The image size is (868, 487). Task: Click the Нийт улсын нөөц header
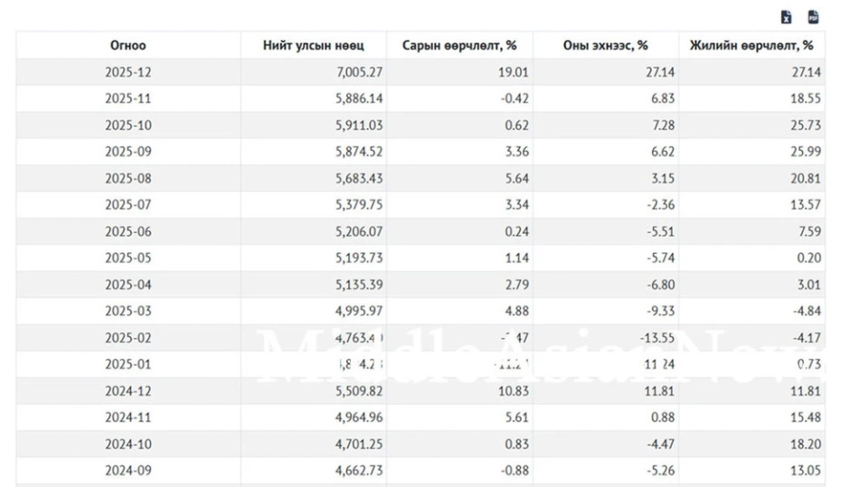tap(313, 45)
